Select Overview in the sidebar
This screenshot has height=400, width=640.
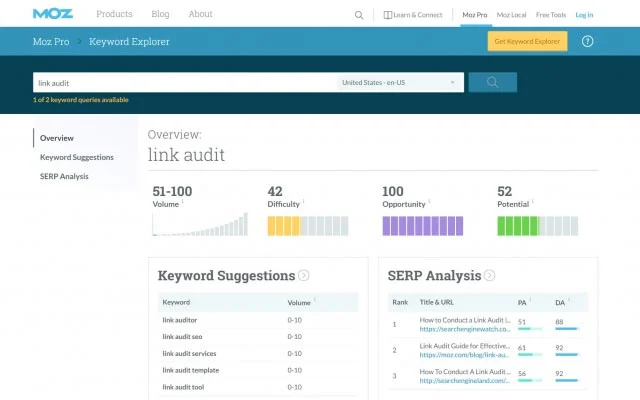click(57, 138)
